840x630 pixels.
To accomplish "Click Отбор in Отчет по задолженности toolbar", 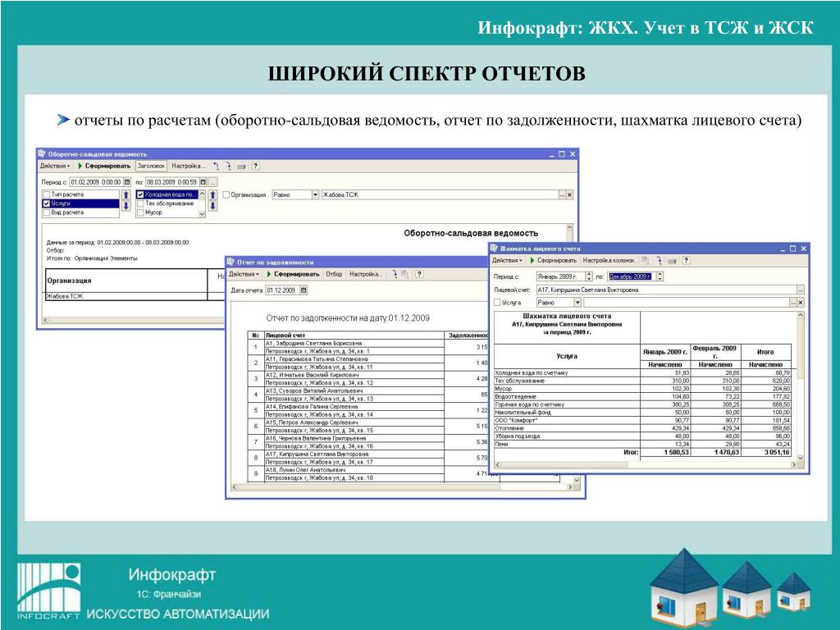I will (335, 274).
